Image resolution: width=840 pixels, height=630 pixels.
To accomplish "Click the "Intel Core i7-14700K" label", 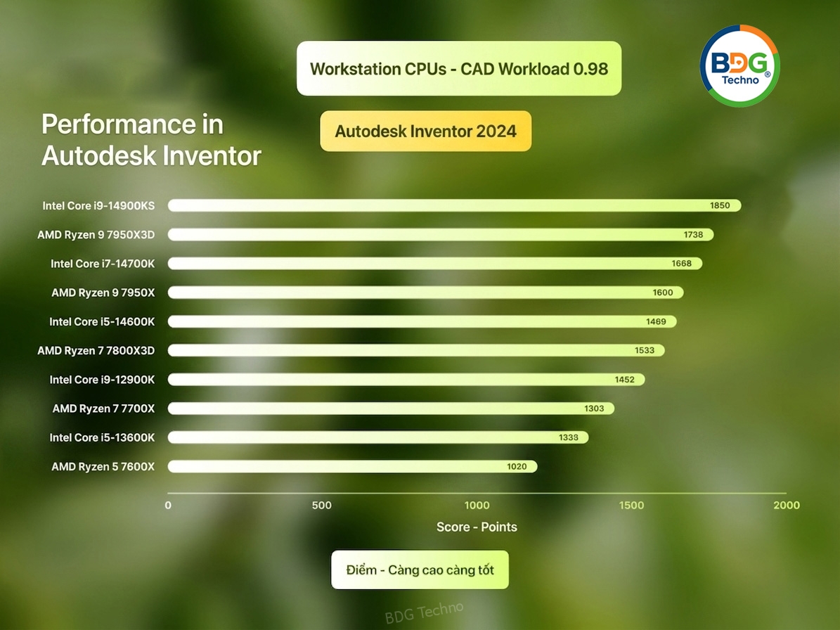I will click(x=103, y=264).
